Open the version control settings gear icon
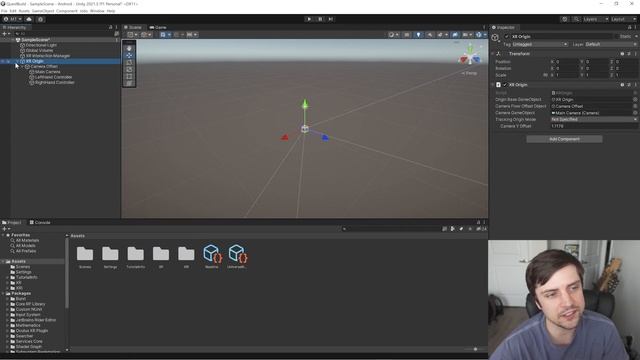The height and width of the screenshot is (360, 640). (x=40, y=19)
